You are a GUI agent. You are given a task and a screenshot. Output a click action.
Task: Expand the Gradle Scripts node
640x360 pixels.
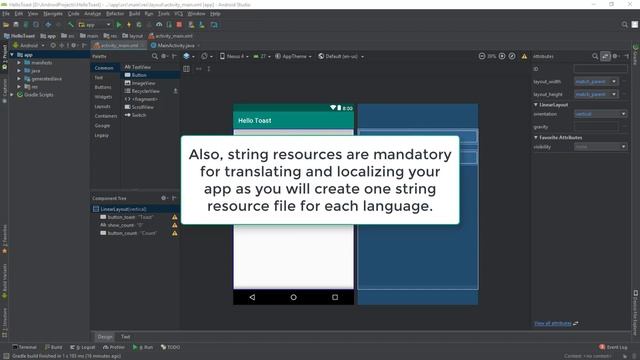point(12,95)
